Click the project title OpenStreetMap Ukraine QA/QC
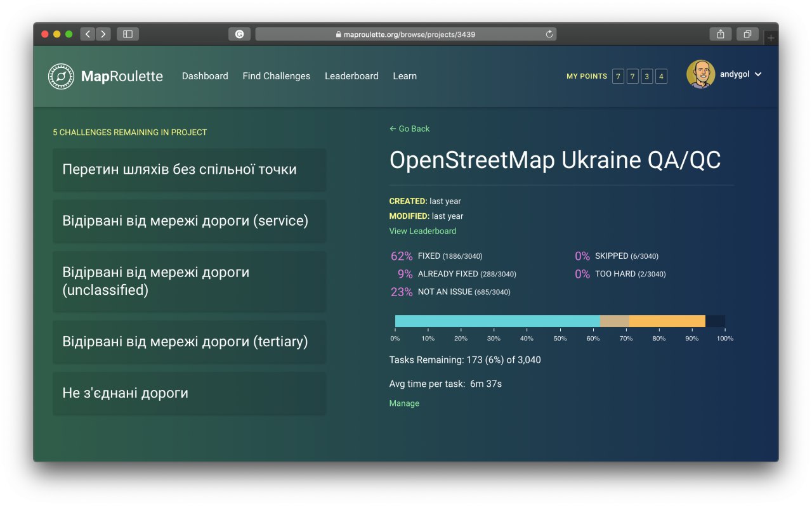Viewport: 812px width, 506px height. point(555,160)
